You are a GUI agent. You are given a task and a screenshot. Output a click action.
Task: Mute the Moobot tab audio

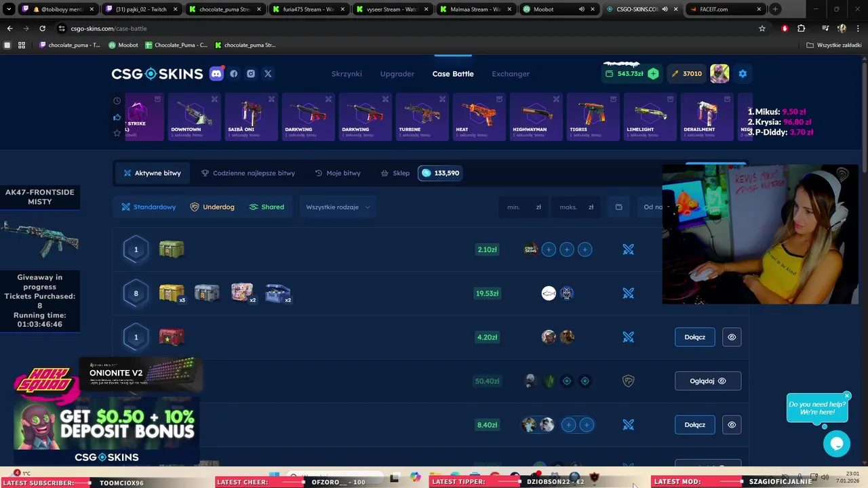coord(581,9)
